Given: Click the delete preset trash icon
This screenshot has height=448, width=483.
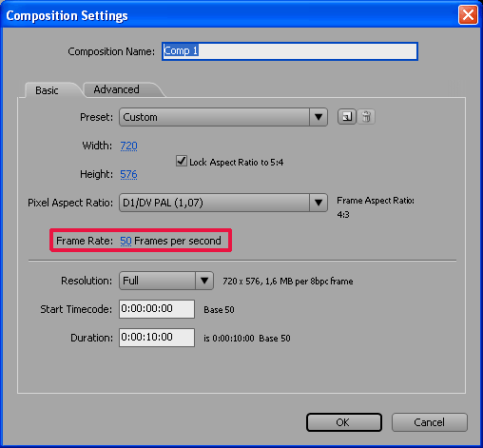Looking at the screenshot, I should tap(366, 117).
